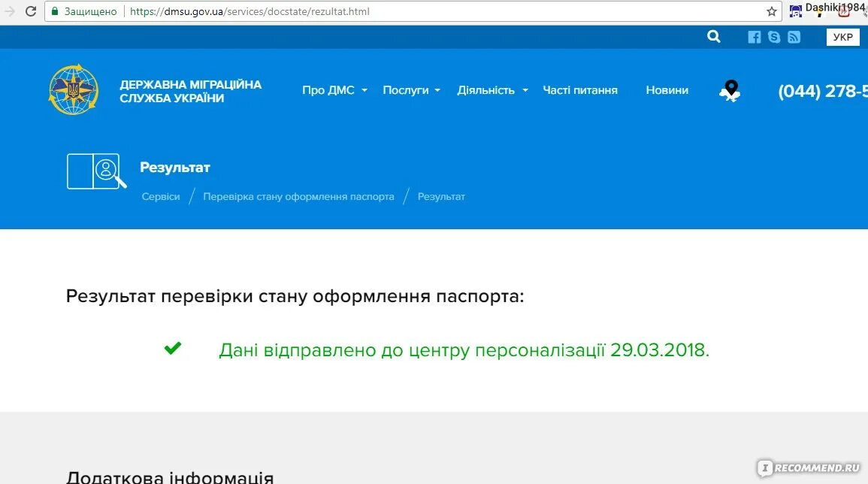This screenshot has height=484, width=868.
Task: Switch language using the УКР toggle
Action: pyautogui.click(x=842, y=36)
